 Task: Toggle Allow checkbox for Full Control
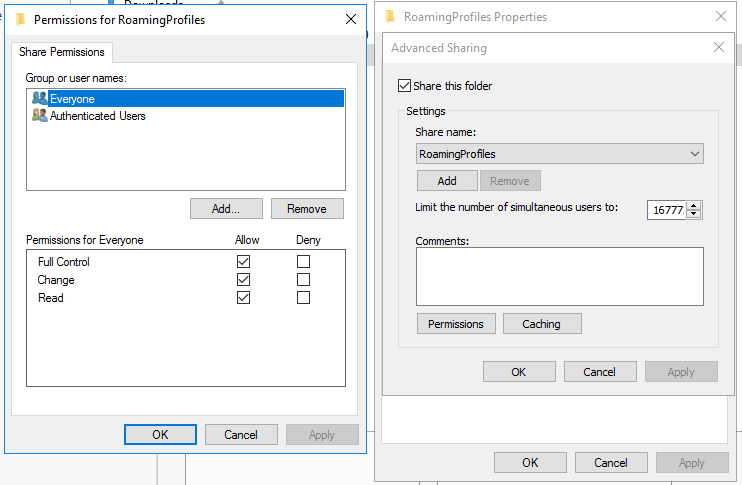(x=243, y=261)
